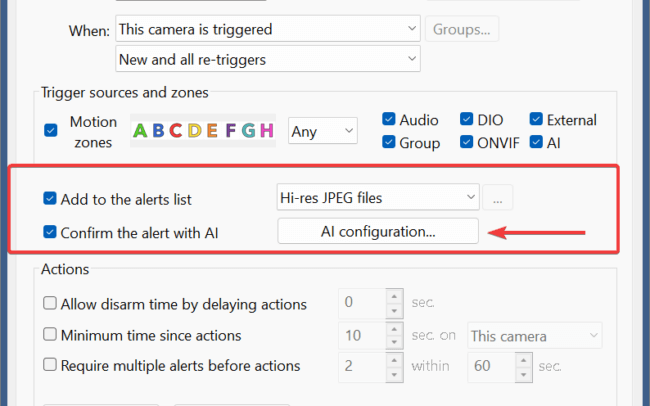Select motion zone A letter icon
Image resolution: width=650 pixels, height=406 pixels.
tap(140, 131)
